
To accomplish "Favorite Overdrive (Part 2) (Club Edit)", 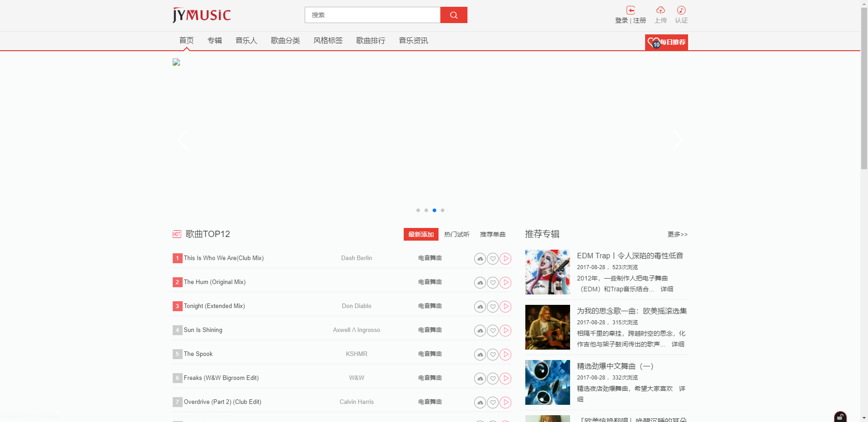I will pyautogui.click(x=493, y=403).
